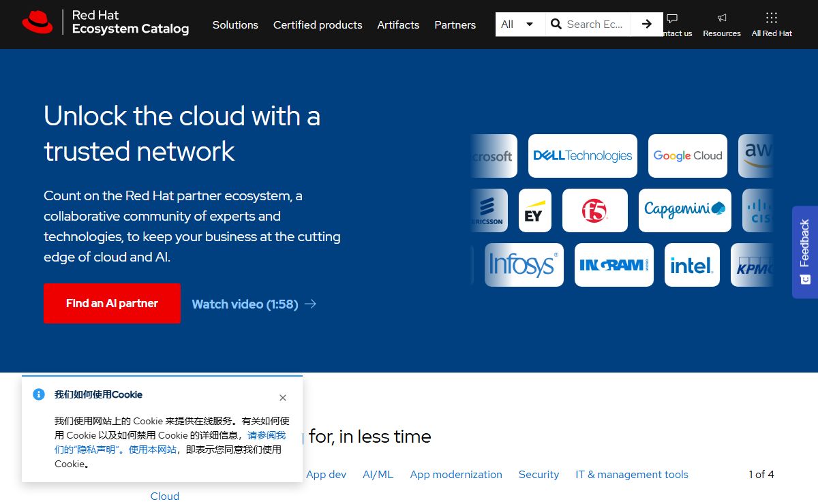Open the Certified products menu
The height and width of the screenshot is (504, 818).
pyautogui.click(x=318, y=25)
